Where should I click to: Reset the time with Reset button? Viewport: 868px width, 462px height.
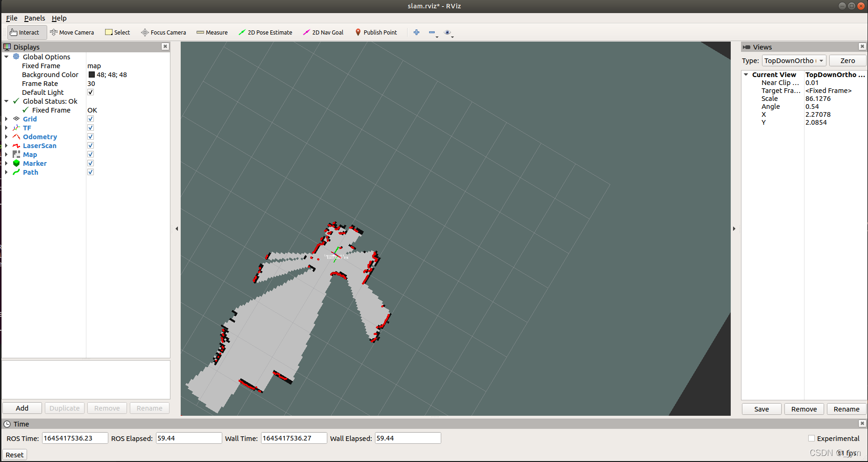point(14,455)
